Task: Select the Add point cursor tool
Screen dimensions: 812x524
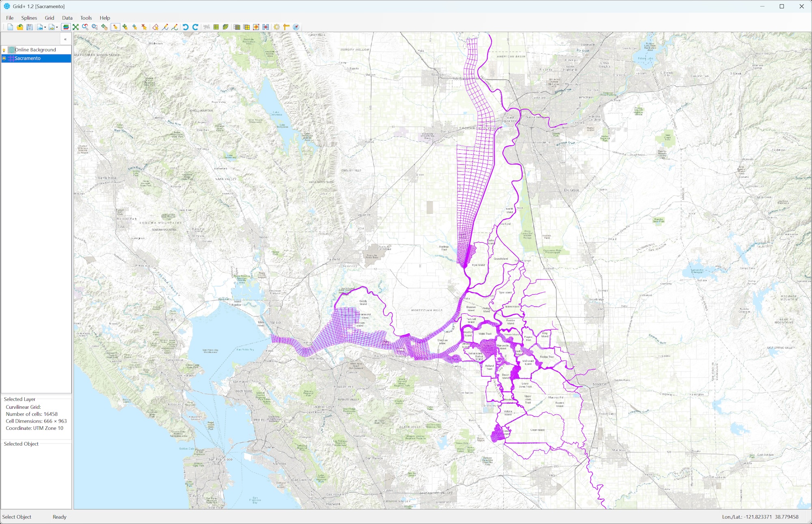Action: tap(135, 27)
